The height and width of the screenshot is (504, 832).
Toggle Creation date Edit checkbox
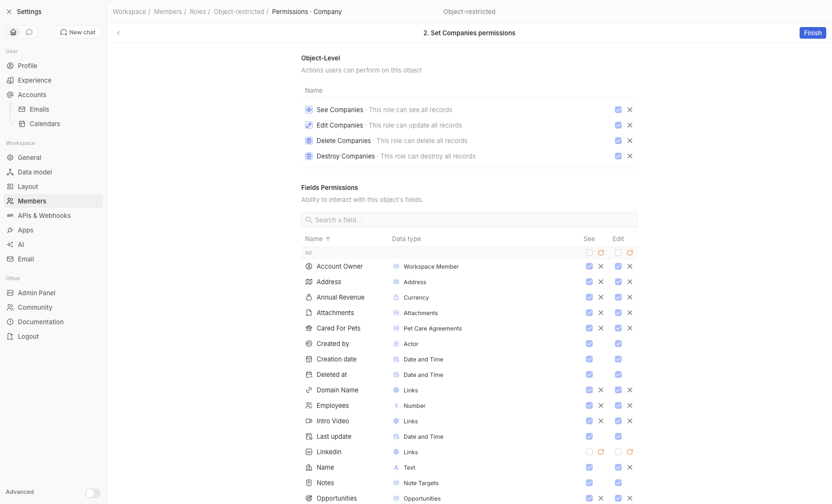click(x=618, y=359)
